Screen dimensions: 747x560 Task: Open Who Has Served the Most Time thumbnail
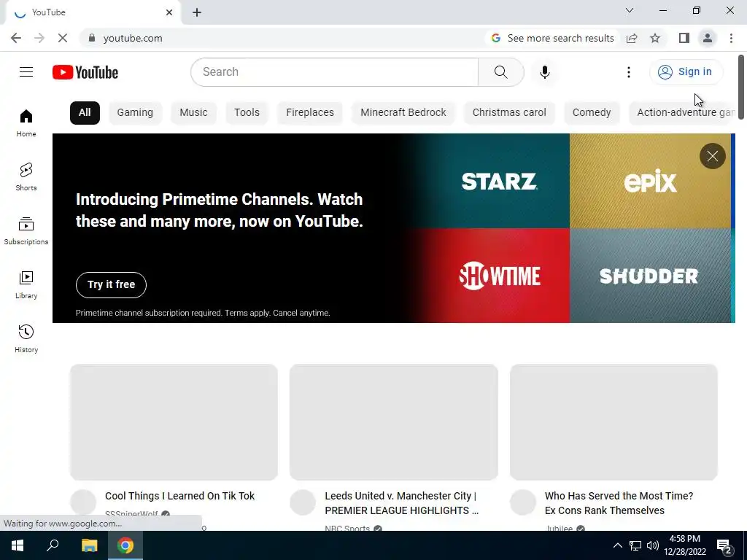point(614,422)
